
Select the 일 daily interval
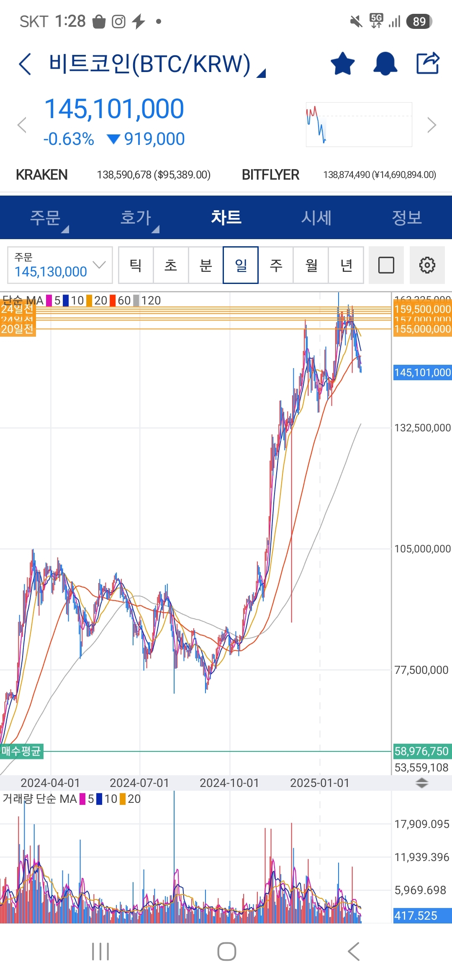(x=241, y=265)
